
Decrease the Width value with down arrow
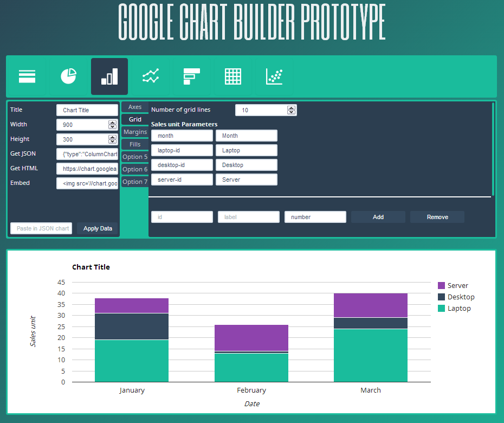coord(112,127)
